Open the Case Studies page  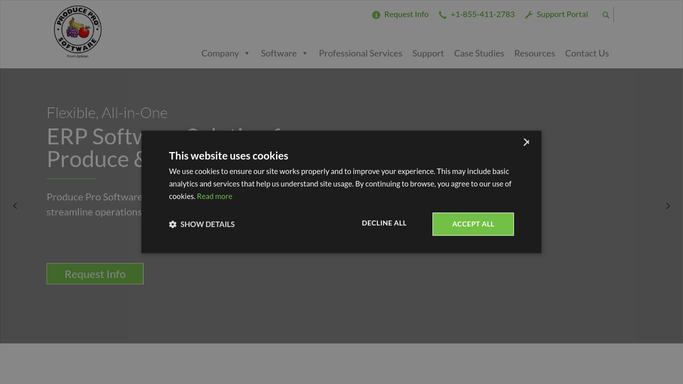pyautogui.click(x=479, y=53)
